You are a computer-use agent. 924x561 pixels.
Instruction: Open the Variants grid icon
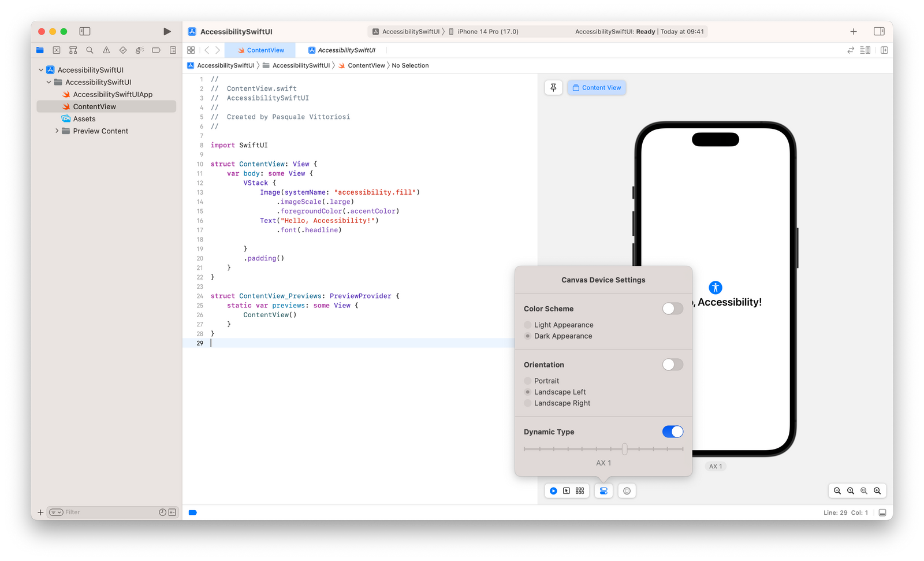[x=579, y=491]
